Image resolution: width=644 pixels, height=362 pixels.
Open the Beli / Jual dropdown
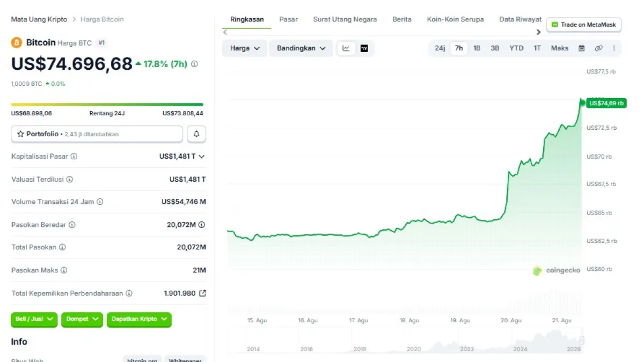[x=34, y=319]
